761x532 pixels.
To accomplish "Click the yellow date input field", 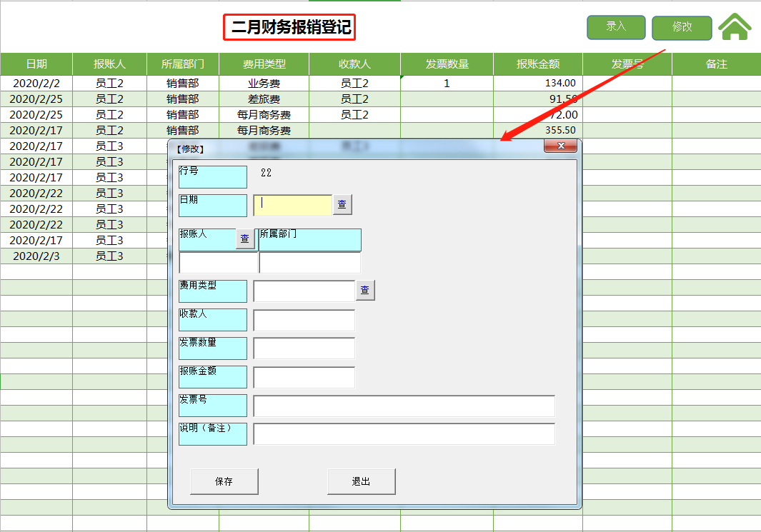I will click(292, 205).
